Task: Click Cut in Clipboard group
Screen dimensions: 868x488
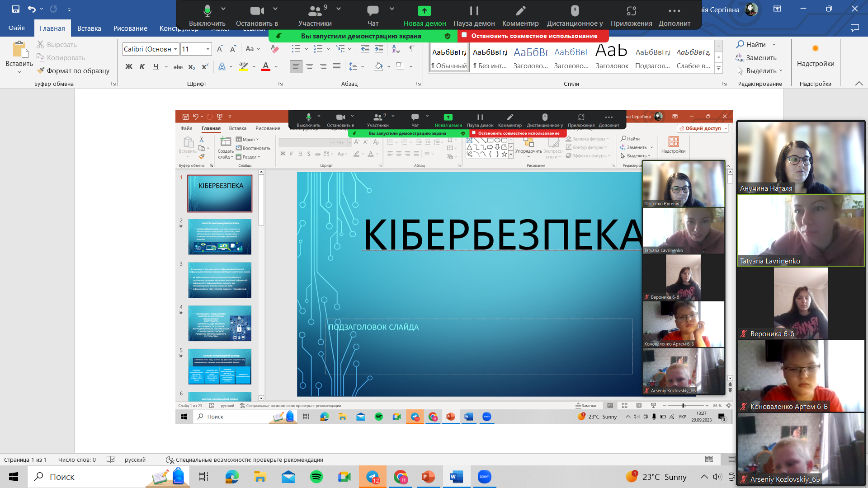Action: pyautogui.click(x=57, y=44)
